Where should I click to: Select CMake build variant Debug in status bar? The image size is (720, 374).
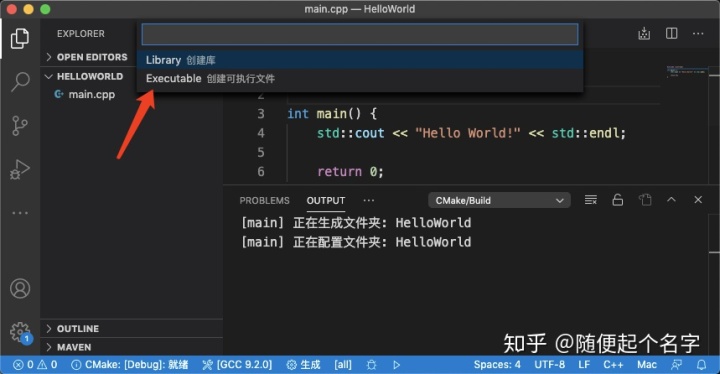point(129,365)
